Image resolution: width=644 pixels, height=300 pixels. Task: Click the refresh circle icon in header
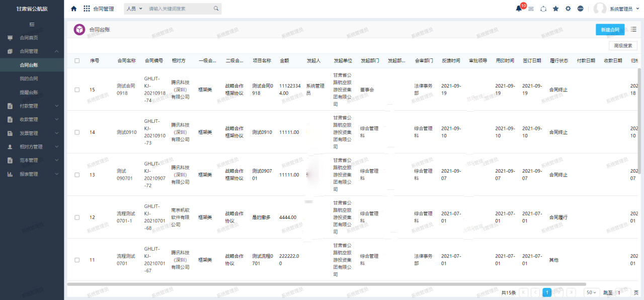click(543, 9)
